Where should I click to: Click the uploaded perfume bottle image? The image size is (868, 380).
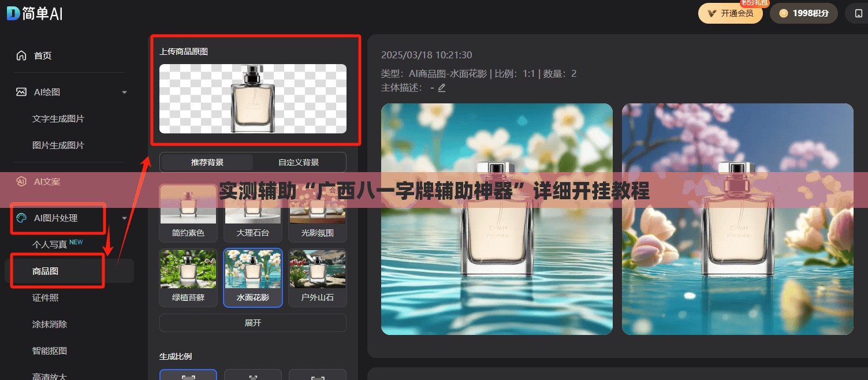pyautogui.click(x=253, y=99)
